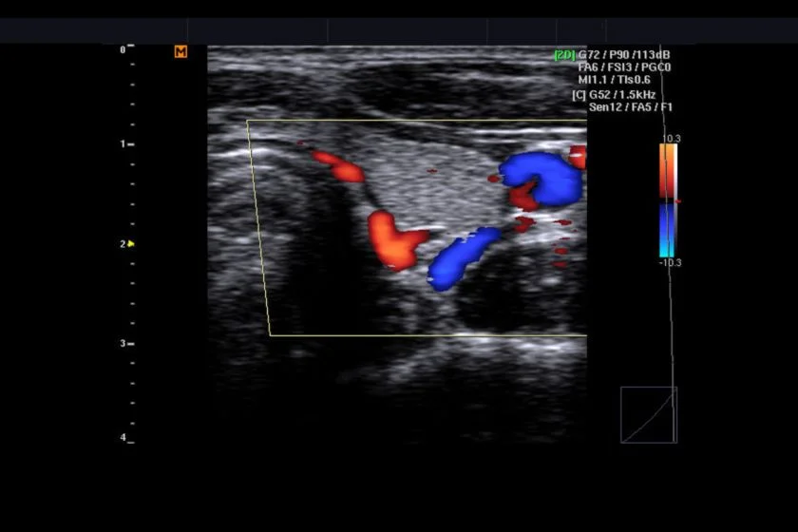This screenshot has height=532, width=798.
Task: Click the depth scale label 3
Action: pos(123,344)
